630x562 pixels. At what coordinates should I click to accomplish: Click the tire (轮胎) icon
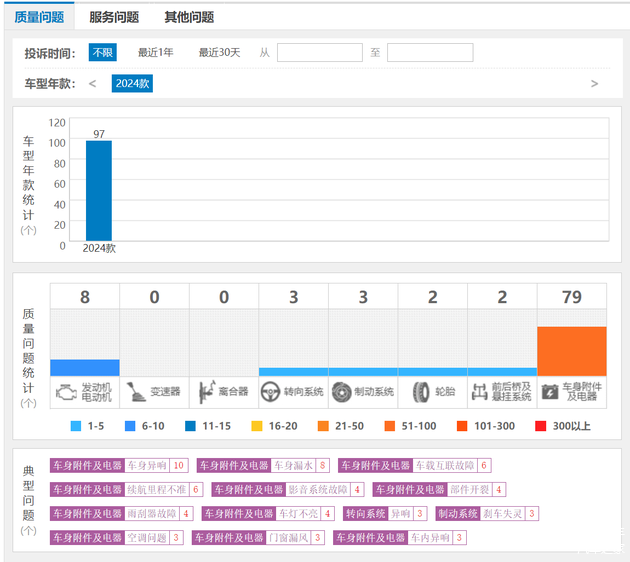[420, 391]
